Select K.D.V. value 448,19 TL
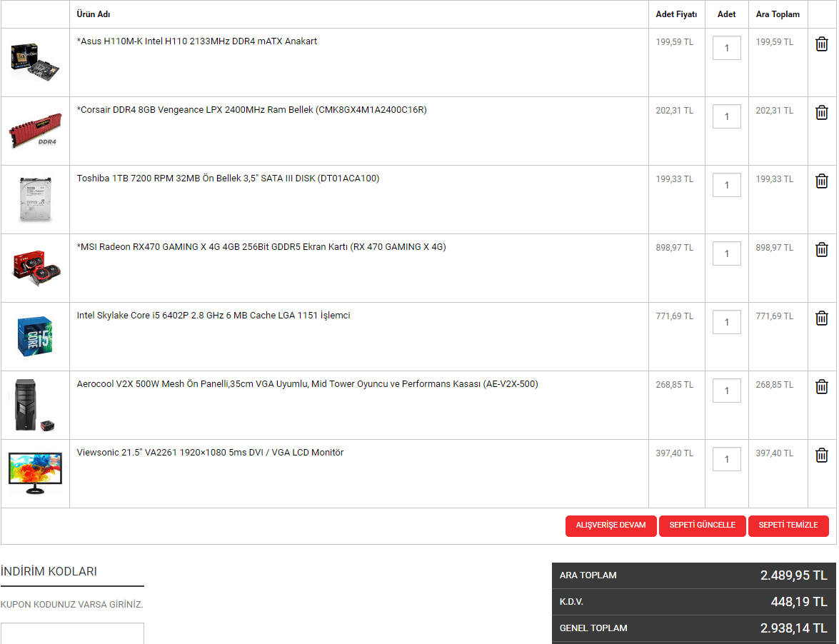Image resolution: width=839 pixels, height=644 pixels. pyautogui.click(x=799, y=602)
